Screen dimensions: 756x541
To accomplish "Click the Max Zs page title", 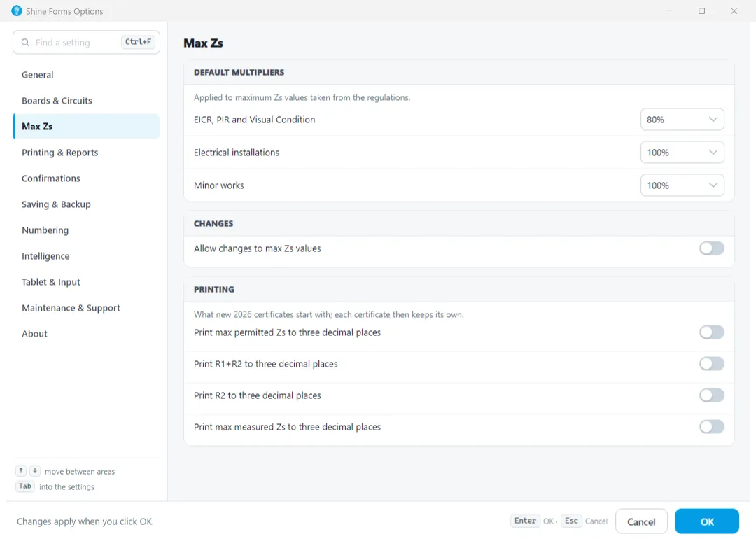I will [x=204, y=43].
